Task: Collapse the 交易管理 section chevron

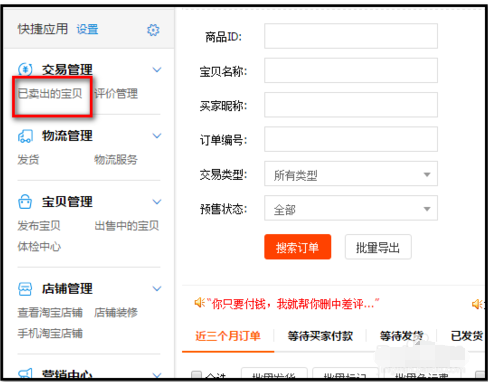Action: click(157, 70)
